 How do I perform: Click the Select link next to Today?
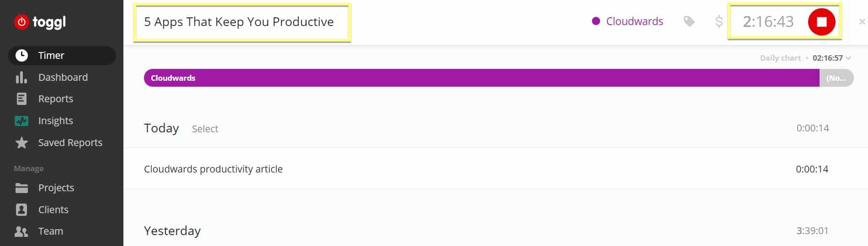[x=205, y=129]
